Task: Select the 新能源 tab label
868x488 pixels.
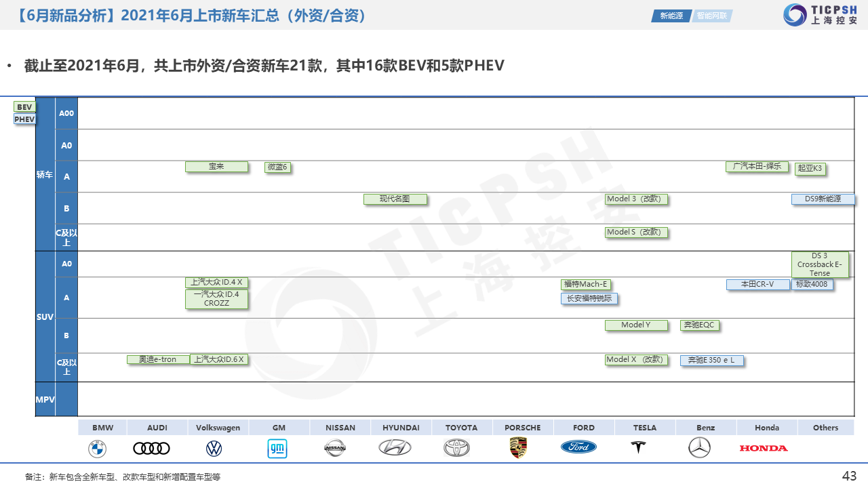Action: (671, 16)
